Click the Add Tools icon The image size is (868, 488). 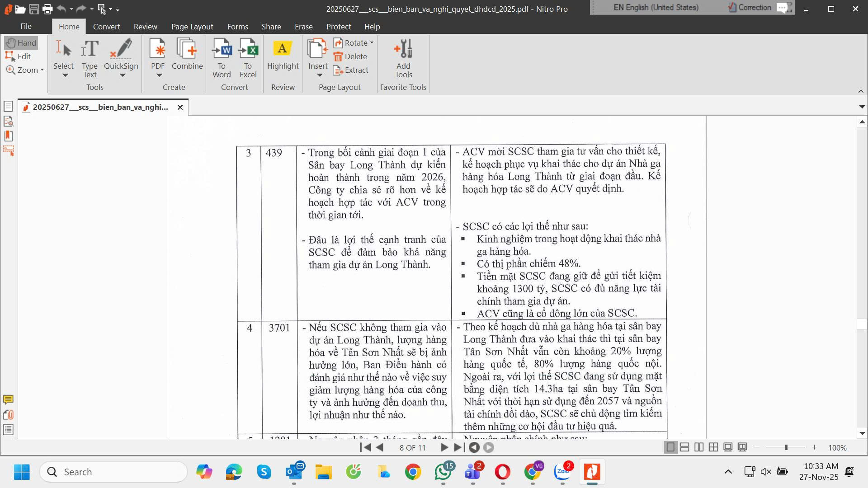[403, 49]
